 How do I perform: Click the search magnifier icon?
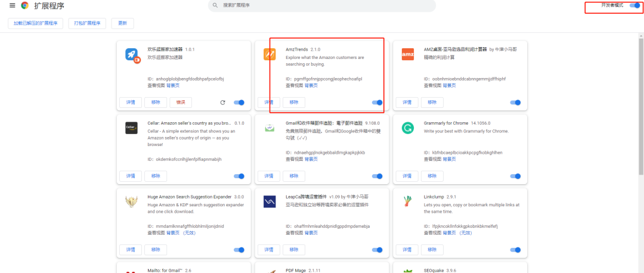click(x=215, y=5)
